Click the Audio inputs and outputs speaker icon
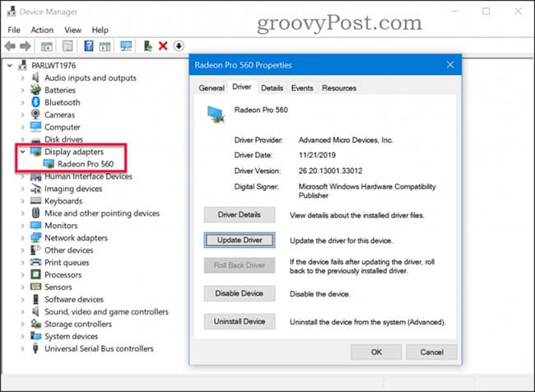535x392 pixels. point(35,77)
